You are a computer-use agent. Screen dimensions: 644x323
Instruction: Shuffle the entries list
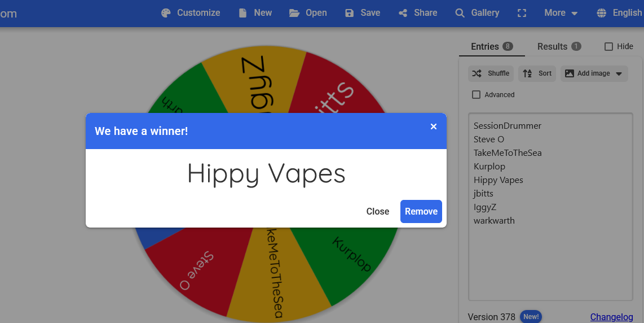pyautogui.click(x=491, y=73)
